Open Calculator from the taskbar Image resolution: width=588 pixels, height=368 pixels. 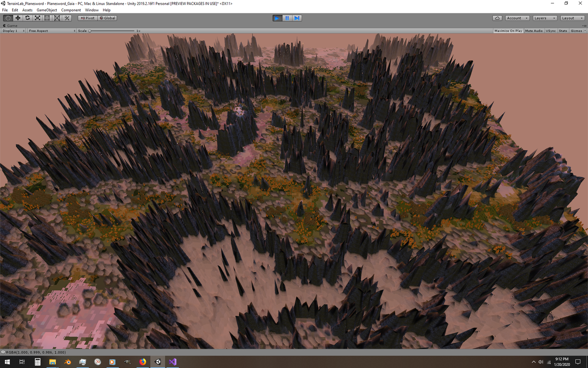click(x=38, y=362)
